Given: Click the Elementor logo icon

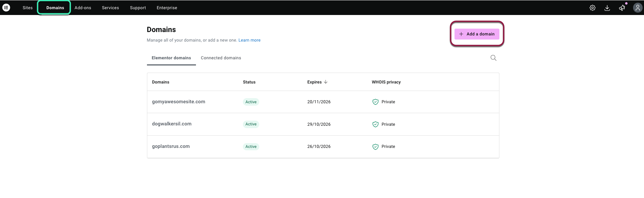Looking at the screenshot, I should point(6,7).
